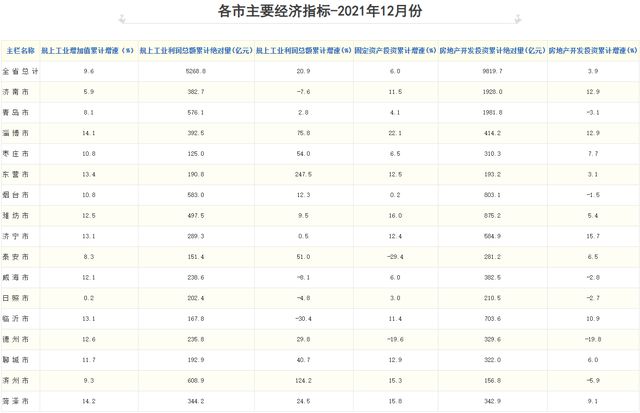The width and height of the screenshot is (640, 413).
Task: Select the 枣庄市 row label
Action: click(16, 154)
